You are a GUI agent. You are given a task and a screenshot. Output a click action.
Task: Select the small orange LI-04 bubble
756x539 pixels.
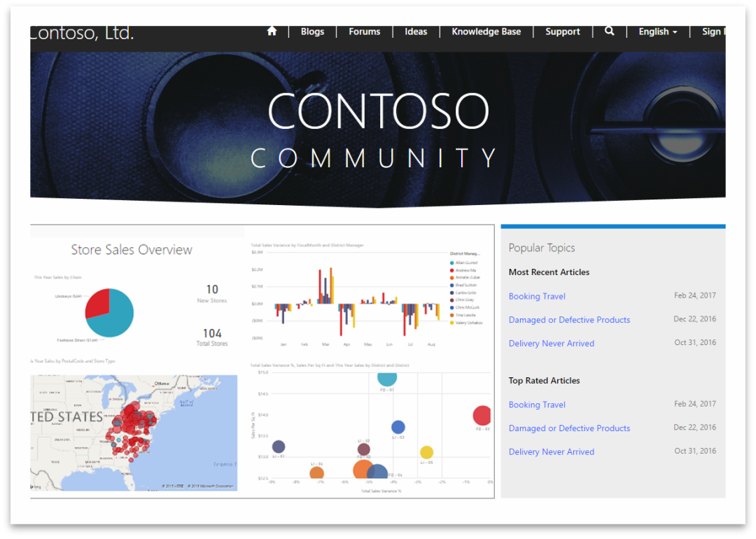(x=316, y=473)
